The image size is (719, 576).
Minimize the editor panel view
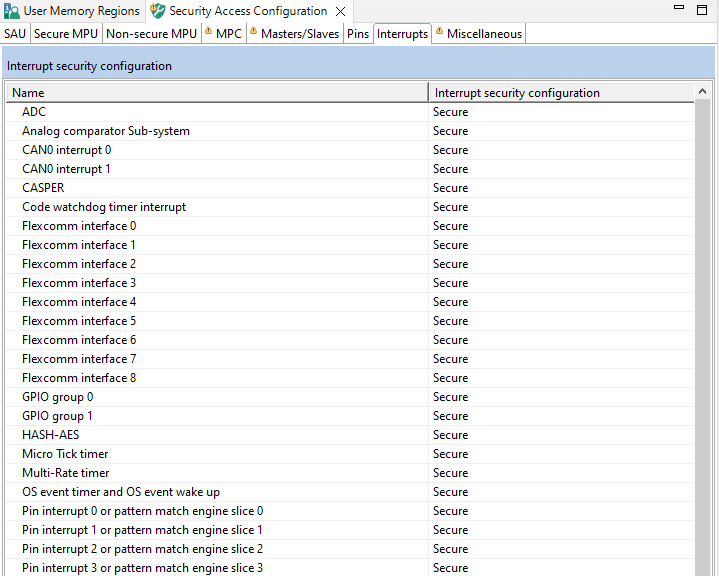(675, 10)
